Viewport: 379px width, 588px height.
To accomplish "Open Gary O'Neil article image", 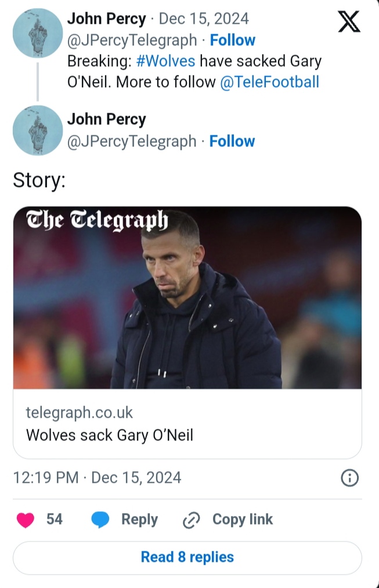I will (x=187, y=297).
